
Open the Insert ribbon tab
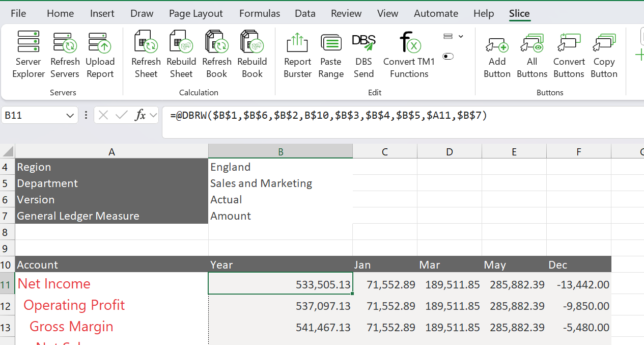click(x=102, y=13)
